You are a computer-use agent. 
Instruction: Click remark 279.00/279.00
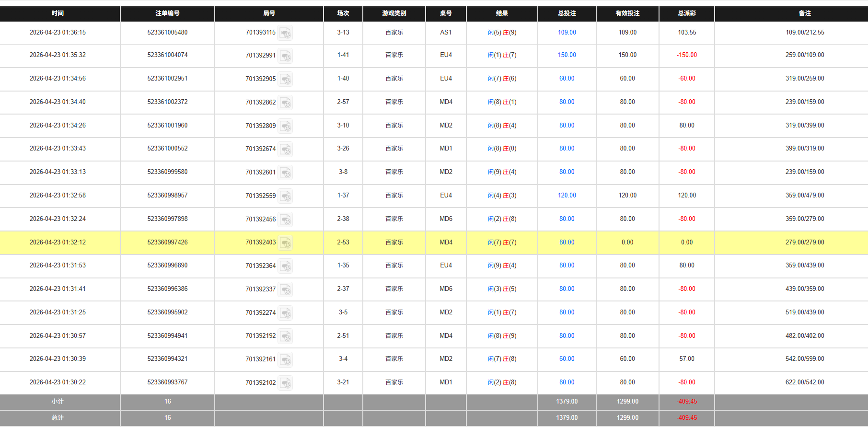tap(805, 243)
